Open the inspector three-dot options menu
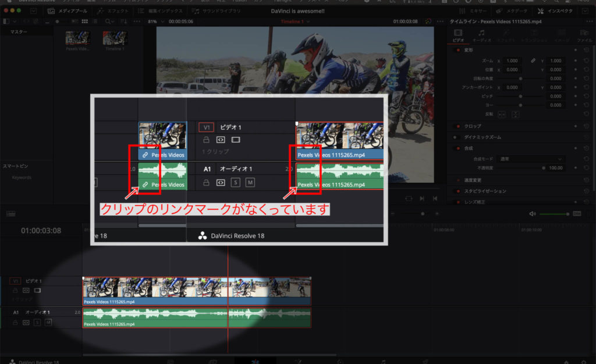 tap(590, 22)
